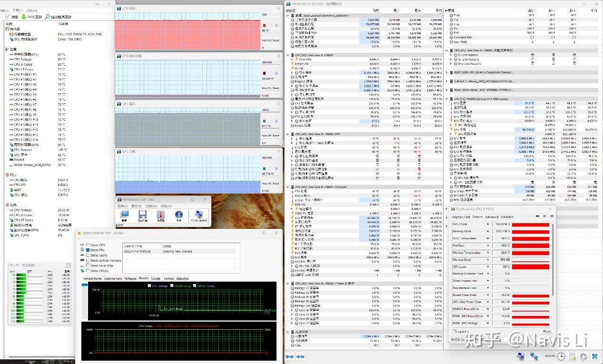
Task: Click GPU-Z screenshot camera icon
Action: pos(538,216)
